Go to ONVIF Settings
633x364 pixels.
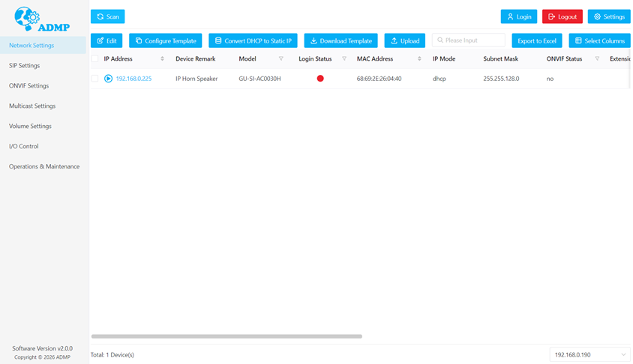(x=43, y=85)
